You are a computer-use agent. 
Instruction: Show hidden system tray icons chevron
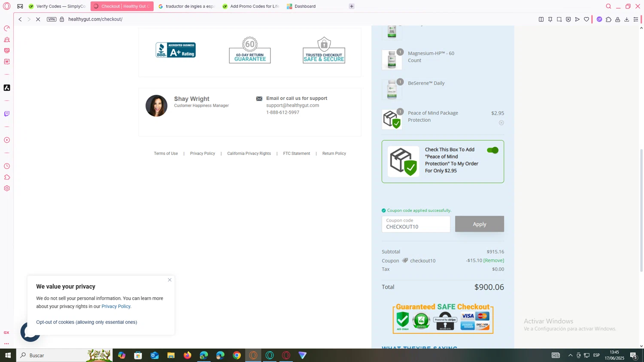570,355
